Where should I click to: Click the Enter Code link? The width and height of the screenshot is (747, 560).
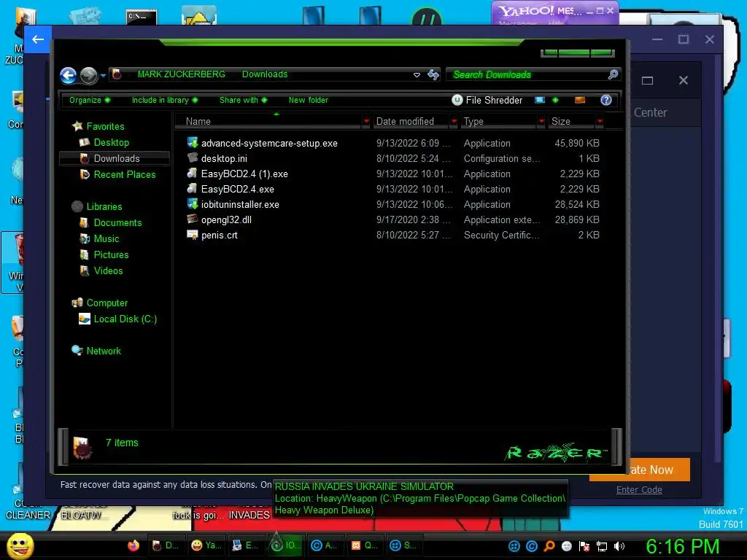639,490
